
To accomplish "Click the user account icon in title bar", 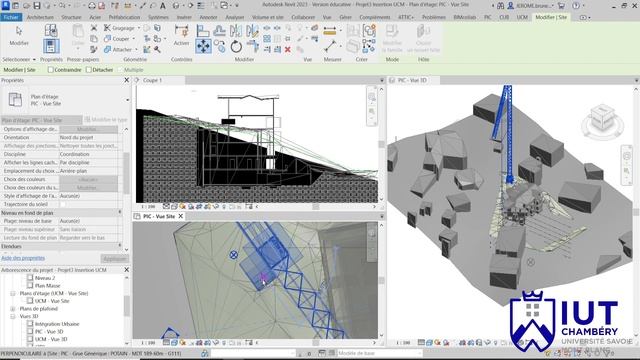I will pos(510,6).
